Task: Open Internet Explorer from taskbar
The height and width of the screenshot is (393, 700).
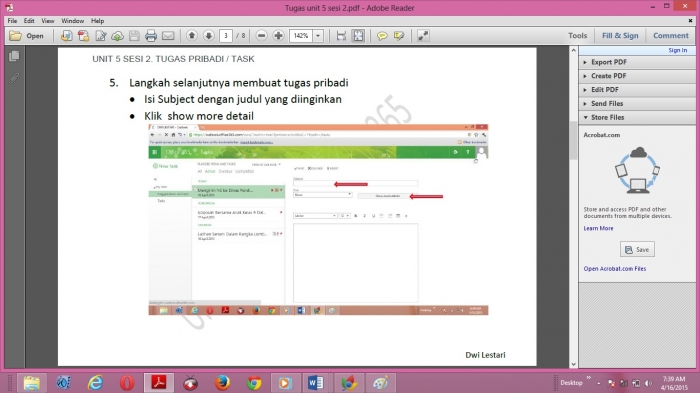Action: coord(95,383)
